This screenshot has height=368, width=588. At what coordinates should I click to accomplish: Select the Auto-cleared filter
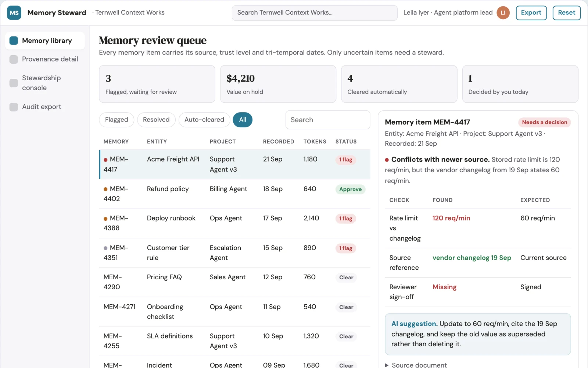[x=204, y=120]
